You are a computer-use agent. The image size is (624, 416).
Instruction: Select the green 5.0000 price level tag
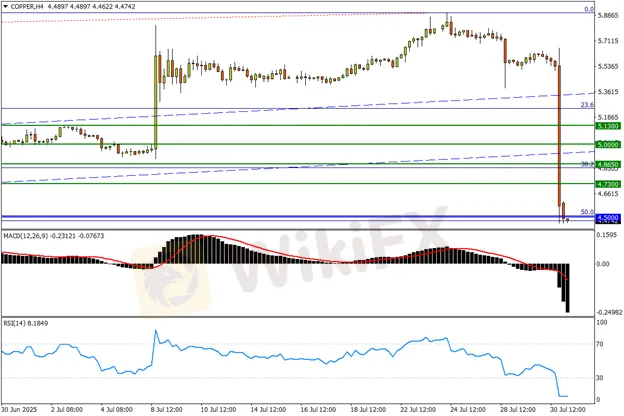pyautogui.click(x=608, y=144)
